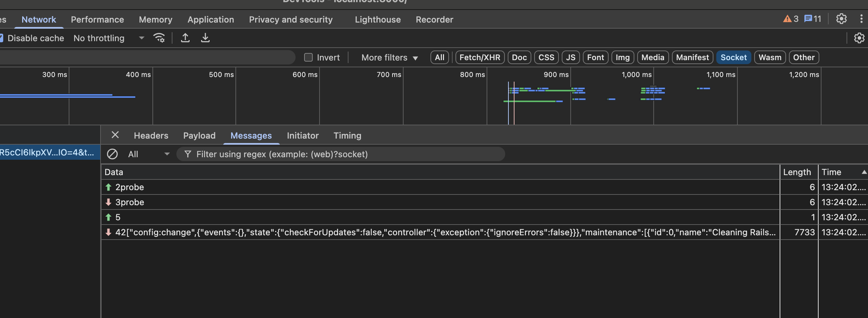The height and width of the screenshot is (318, 868).
Task: Click the clear messages icon
Action: tap(112, 154)
